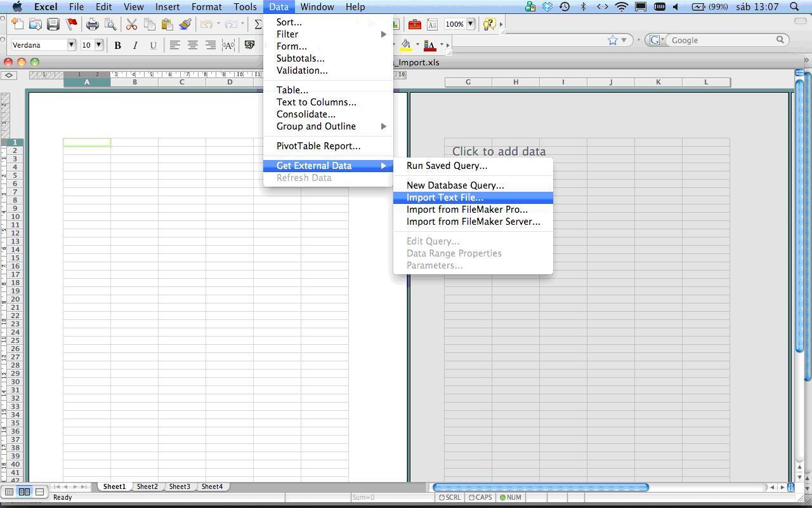Screen dimensions: 812x508
Task: Select Subtotals... from Data menu
Action: point(328,58)
